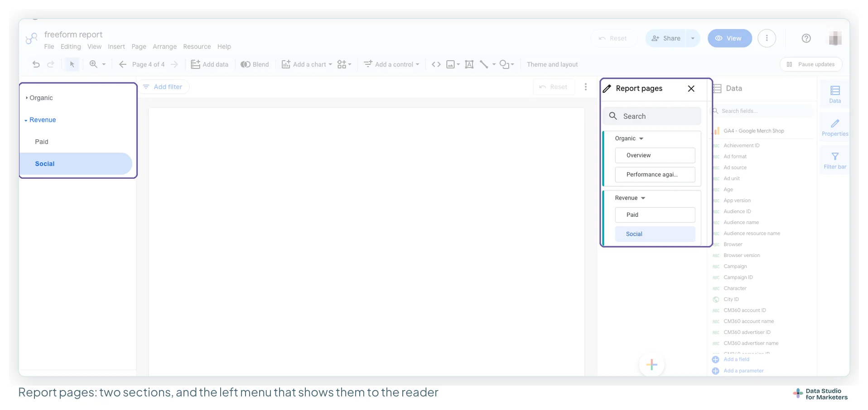Open canvas filter bar three-dot menu

pos(586,87)
